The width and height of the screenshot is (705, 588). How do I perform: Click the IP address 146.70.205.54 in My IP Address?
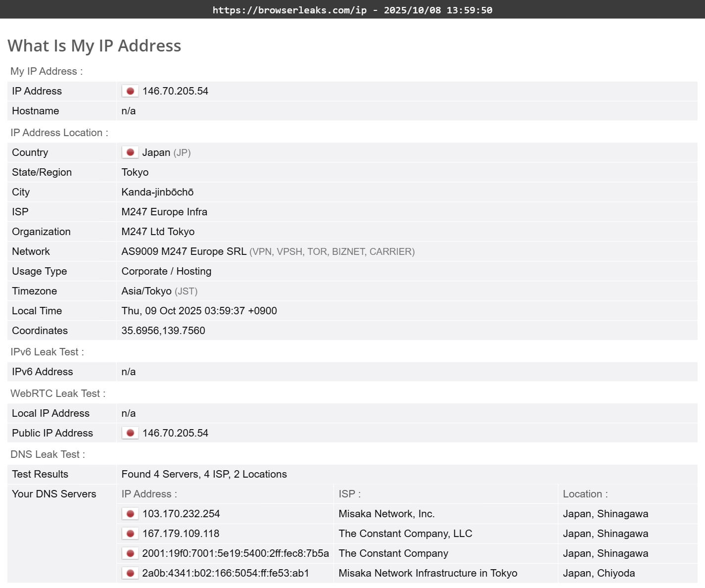(x=175, y=91)
